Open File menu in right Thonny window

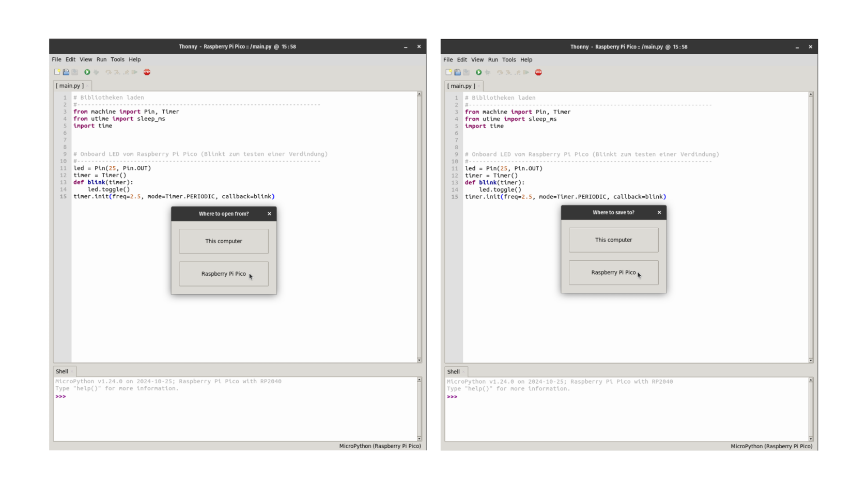coord(448,60)
